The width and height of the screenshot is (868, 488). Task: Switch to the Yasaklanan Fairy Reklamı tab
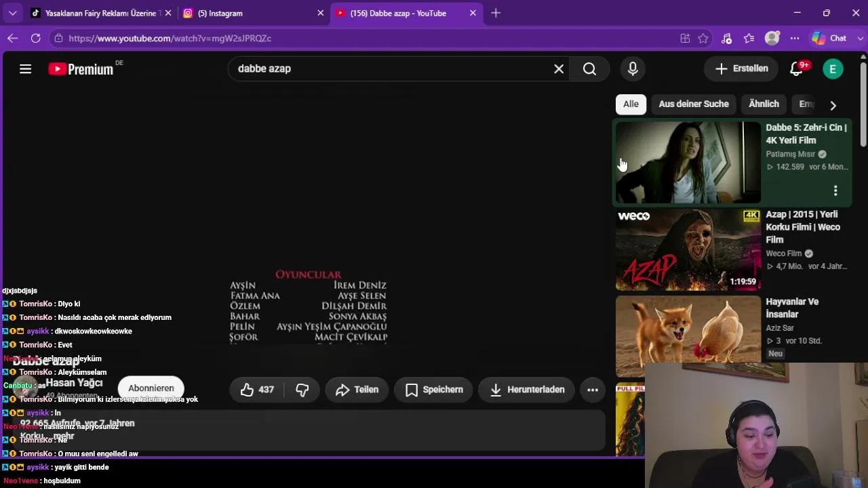101,13
